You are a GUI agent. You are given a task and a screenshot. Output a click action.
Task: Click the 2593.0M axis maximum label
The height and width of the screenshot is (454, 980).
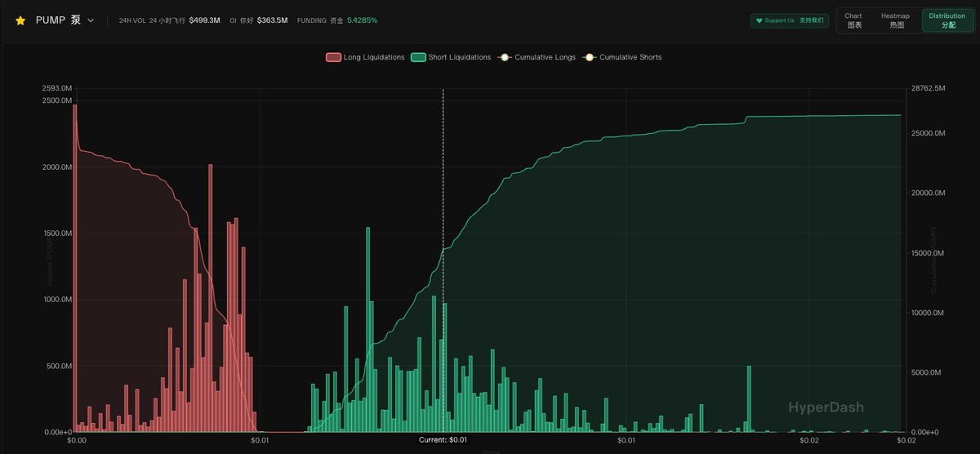(x=56, y=87)
